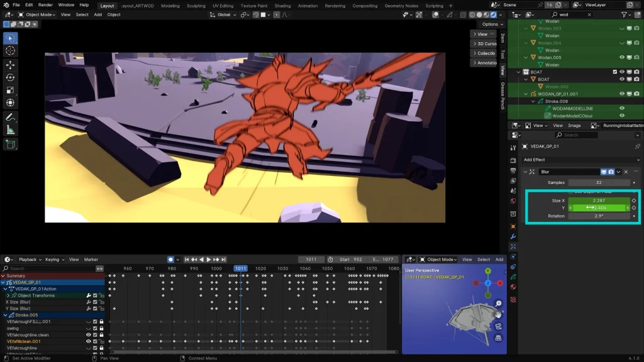Image resolution: width=644 pixels, height=362 pixels.
Task: Open the File menu
Action: click(16, 5)
